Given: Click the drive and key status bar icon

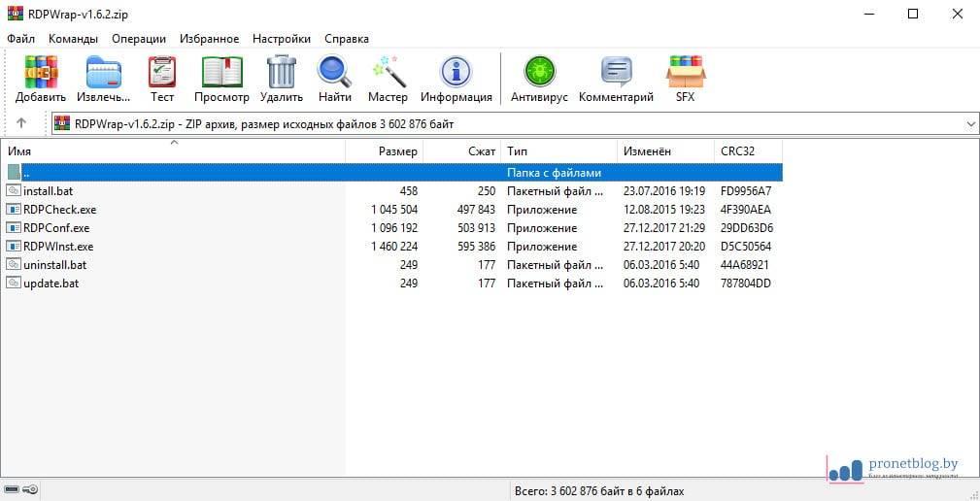Looking at the screenshot, I should click(x=21, y=489).
